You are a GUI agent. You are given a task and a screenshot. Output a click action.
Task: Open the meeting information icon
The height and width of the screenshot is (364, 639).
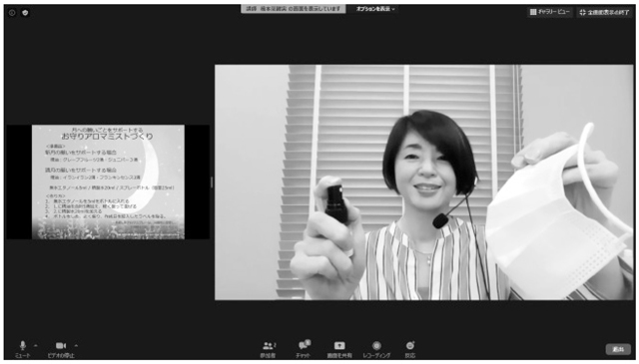(12, 13)
